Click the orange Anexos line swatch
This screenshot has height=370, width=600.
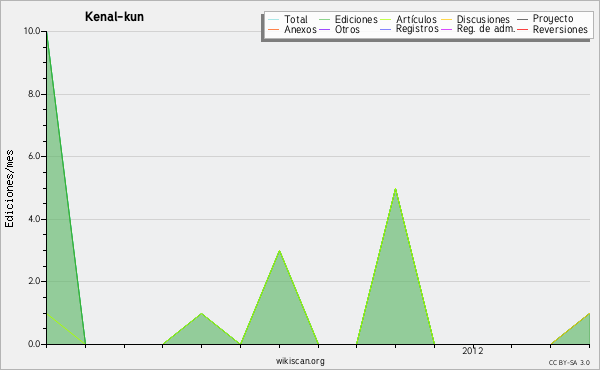pyautogui.click(x=274, y=29)
